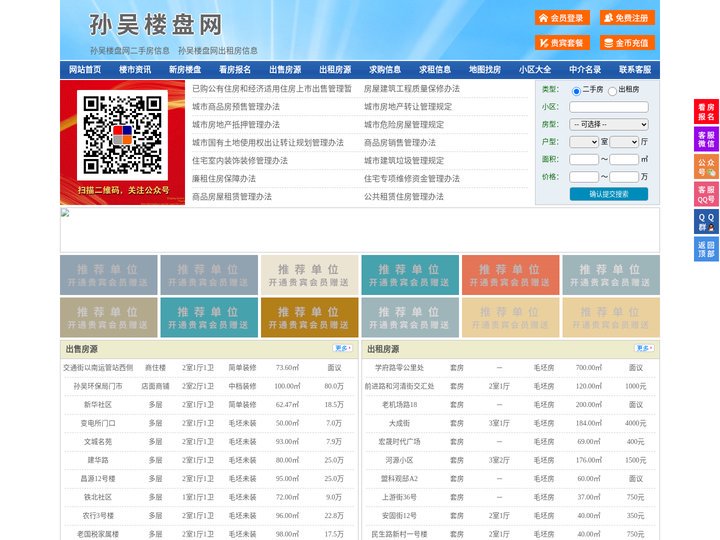720x540 pixels.
Task: Click the broken banner image icon
Action: [x=65, y=213]
